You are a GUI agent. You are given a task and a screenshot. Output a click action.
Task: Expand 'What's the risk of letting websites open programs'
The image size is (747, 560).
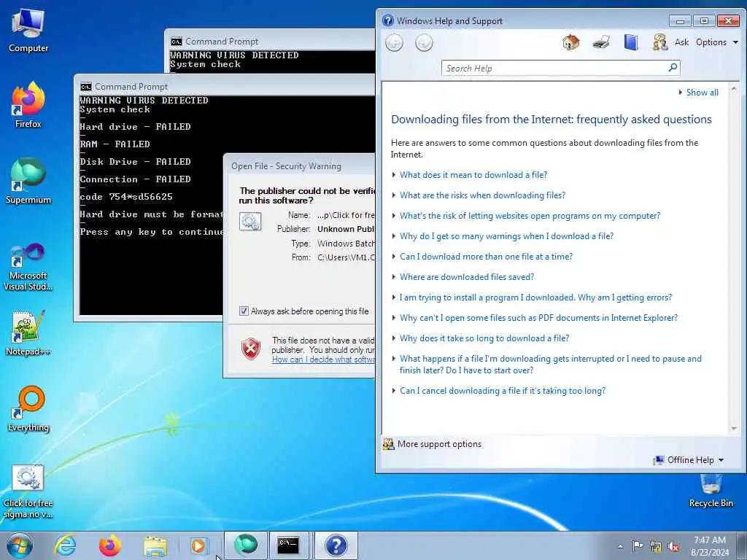click(530, 216)
